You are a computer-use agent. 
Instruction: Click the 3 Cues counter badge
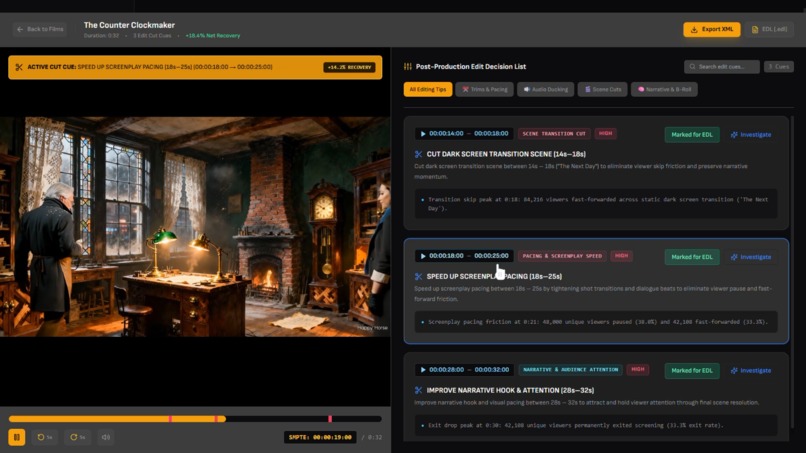(779, 66)
